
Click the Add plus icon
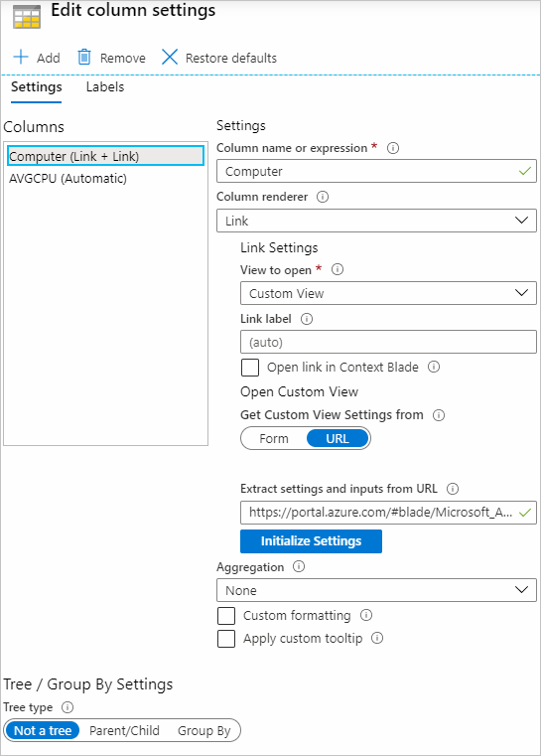[x=21, y=57]
